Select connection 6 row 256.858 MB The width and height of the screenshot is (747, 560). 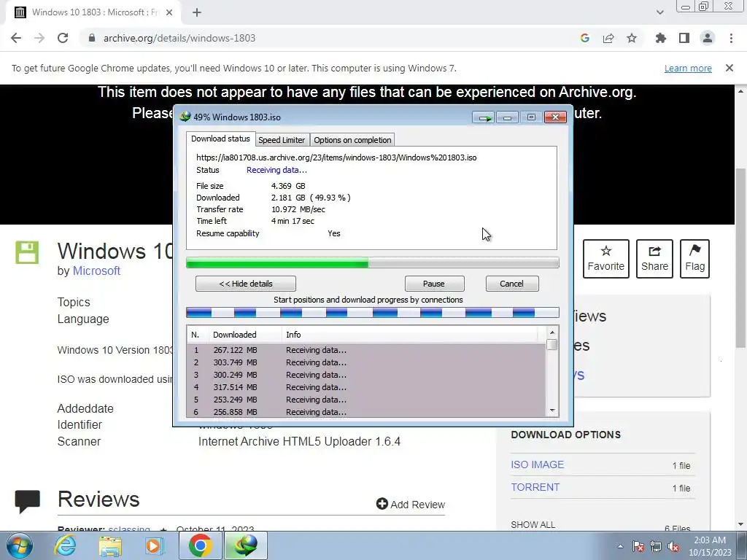pyautogui.click(x=366, y=411)
